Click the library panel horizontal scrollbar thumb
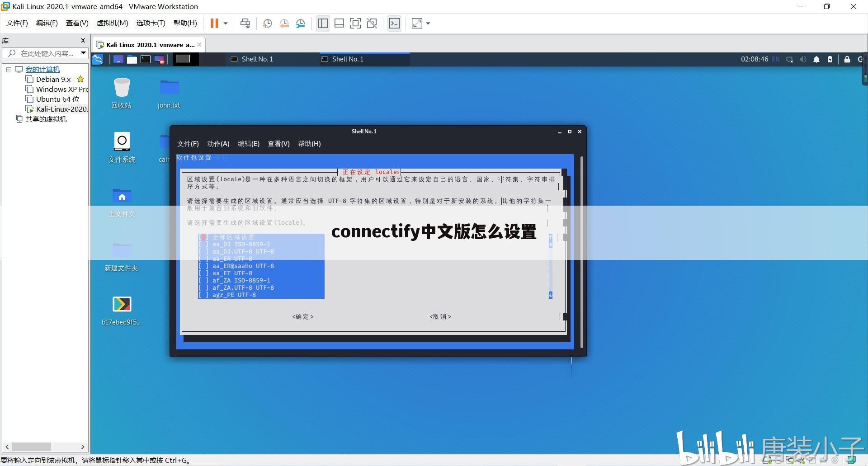Screen dimensions: 868x466 [x=31, y=447]
